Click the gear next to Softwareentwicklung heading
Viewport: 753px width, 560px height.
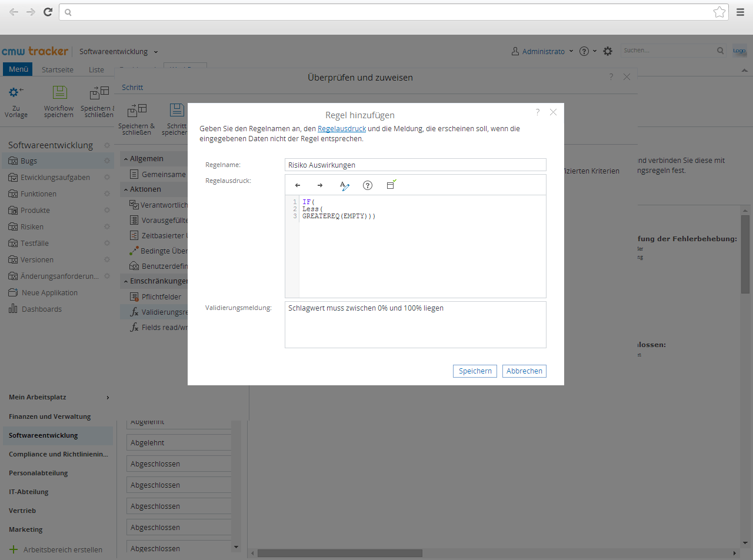[x=107, y=145]
